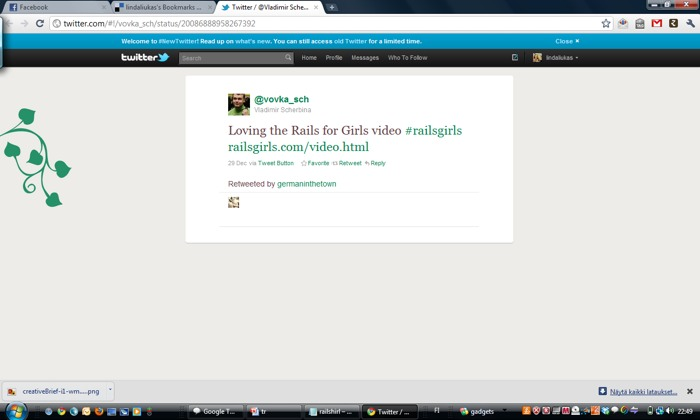Click the 29 Dec tweet date
This screenshot has width=700, height=420.
[x=237, y=163]
